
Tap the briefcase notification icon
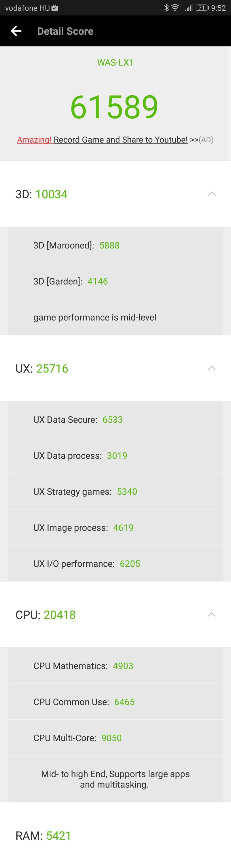54,8
